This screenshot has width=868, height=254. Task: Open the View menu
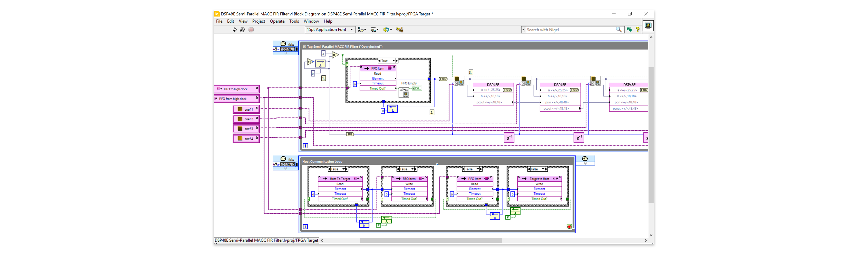pyautogui.click(x=243, y=21)
